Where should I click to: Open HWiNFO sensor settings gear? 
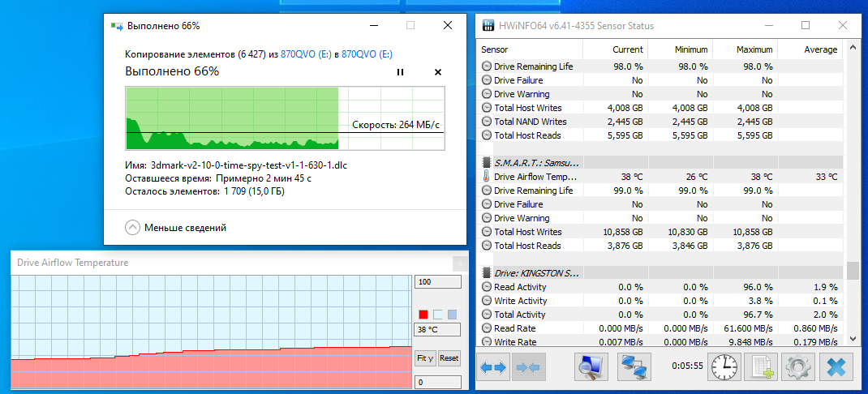coord(798,367)
